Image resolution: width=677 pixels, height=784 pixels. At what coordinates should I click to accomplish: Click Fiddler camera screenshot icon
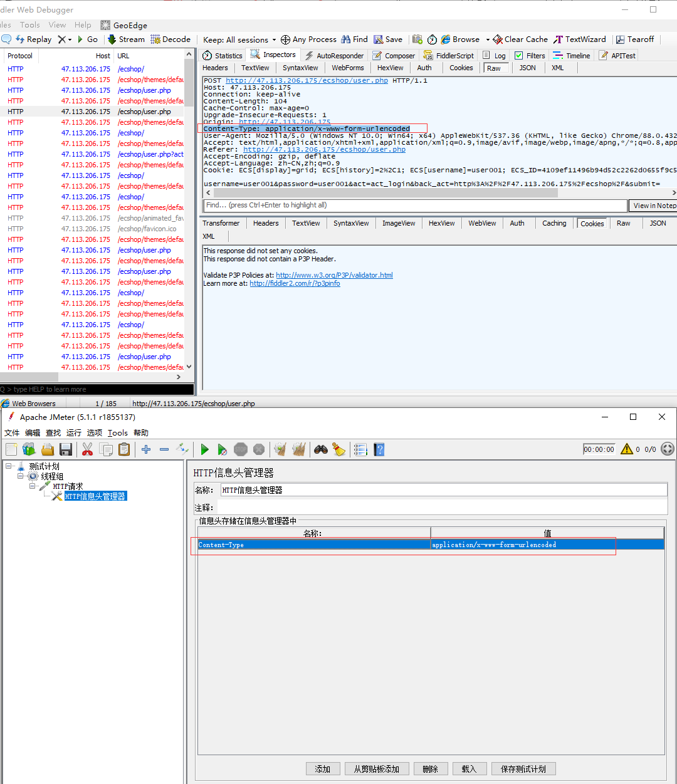pos(417,39)
